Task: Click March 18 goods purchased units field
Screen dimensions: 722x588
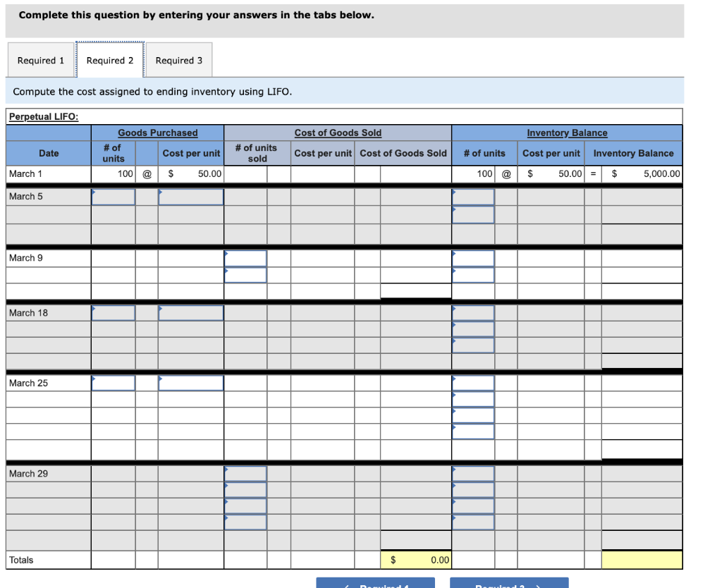Action: (114, 313)
